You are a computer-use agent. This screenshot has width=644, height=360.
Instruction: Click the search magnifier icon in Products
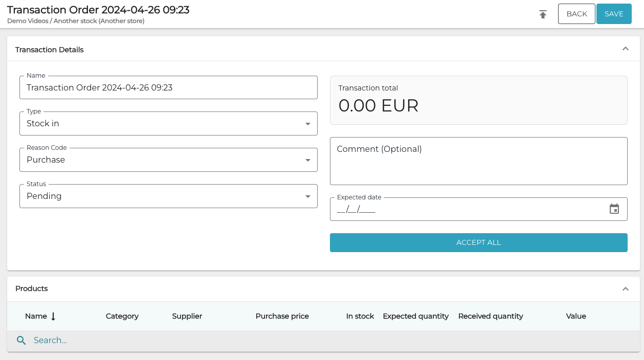click(21, 340)
